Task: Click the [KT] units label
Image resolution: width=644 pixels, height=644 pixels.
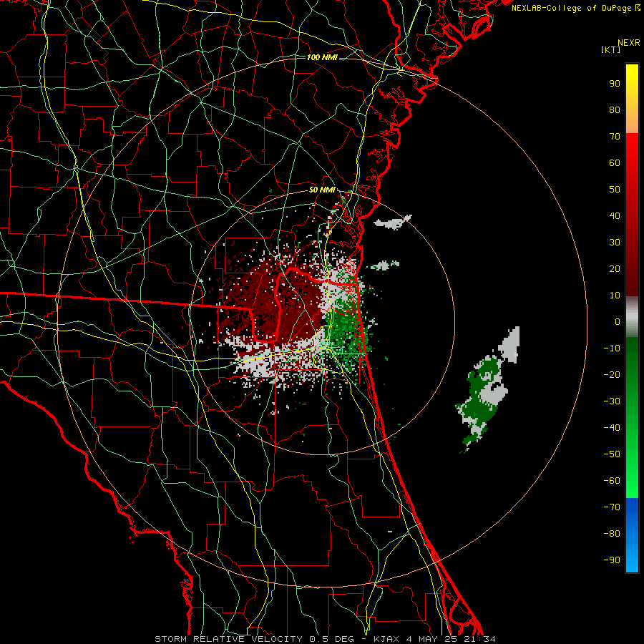Action: 610,49
